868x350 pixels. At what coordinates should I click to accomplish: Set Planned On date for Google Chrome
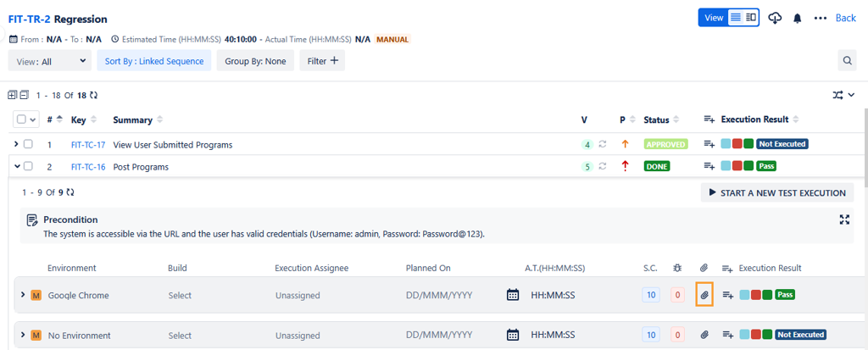[440, 295]
